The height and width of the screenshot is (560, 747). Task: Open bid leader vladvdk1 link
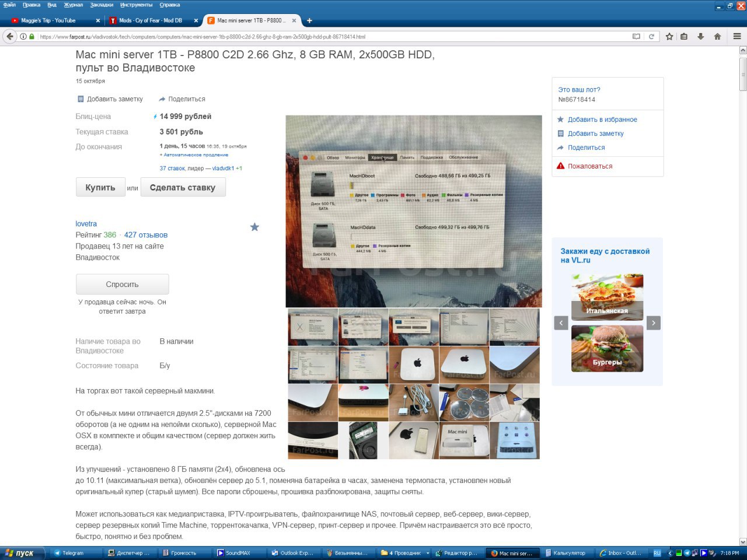tap(223, 169)
